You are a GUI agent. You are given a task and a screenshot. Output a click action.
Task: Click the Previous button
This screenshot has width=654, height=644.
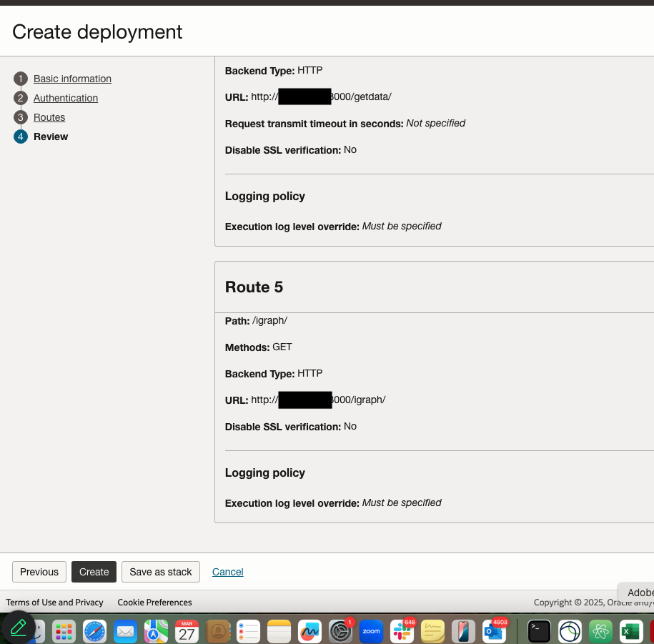(39, 572)
